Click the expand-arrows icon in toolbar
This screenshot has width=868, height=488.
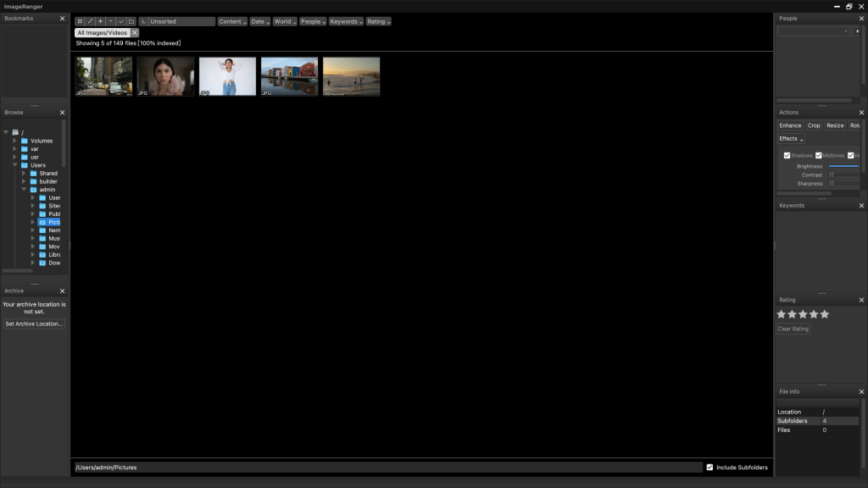point(90,21)
